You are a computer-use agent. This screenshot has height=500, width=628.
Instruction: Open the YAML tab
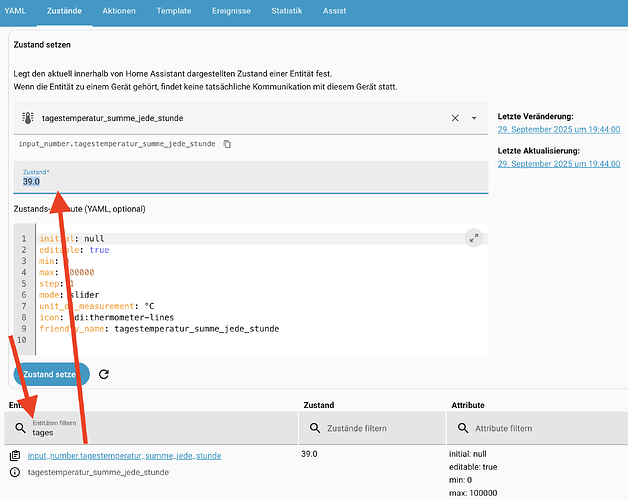click(15, 11)
